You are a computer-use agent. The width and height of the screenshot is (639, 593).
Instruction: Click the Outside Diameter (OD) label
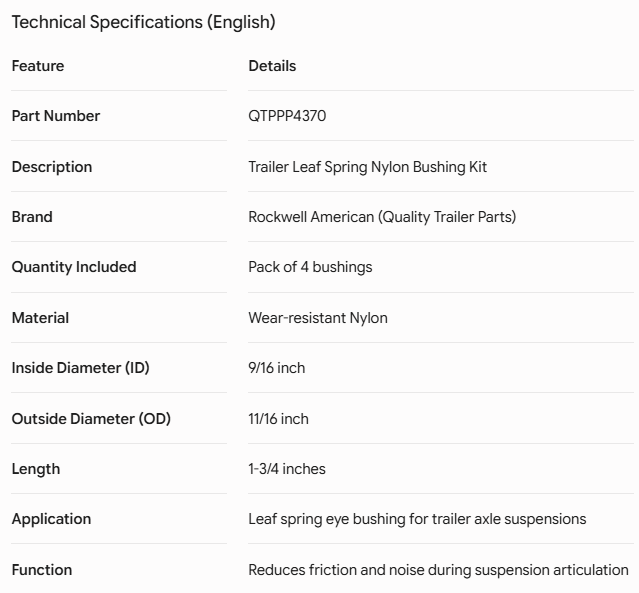coord(91,419)
